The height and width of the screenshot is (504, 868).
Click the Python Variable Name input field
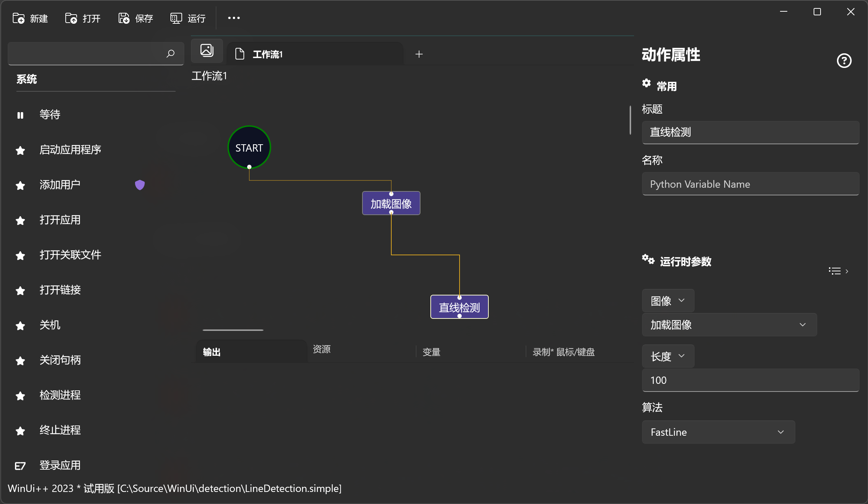pos(750,184)
